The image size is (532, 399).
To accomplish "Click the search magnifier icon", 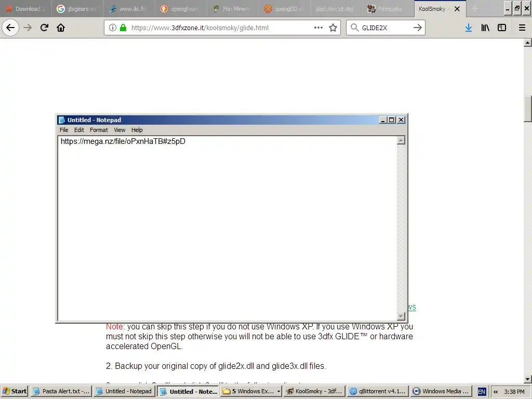I will tap(354, 28).
